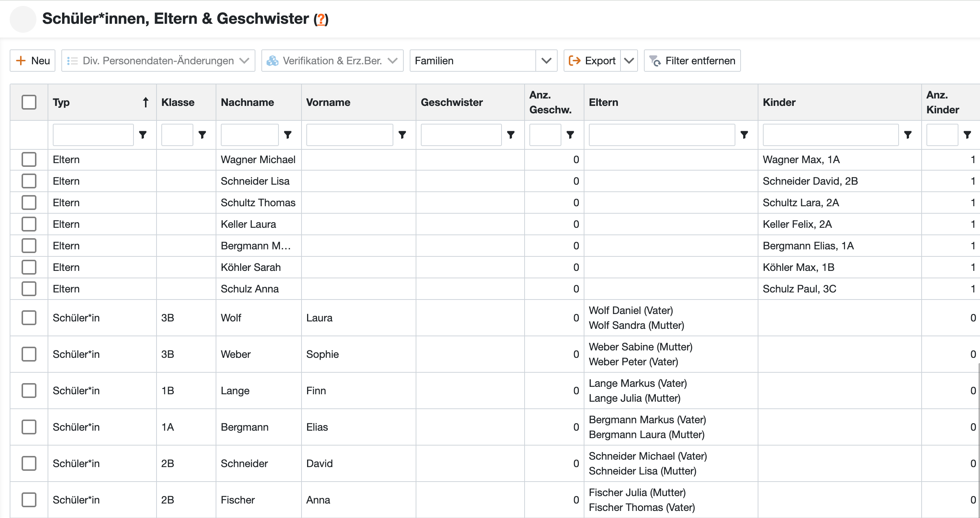Open Div. Personendaten-Änderungen menu

pyautogui.click(x=158, y=61)
